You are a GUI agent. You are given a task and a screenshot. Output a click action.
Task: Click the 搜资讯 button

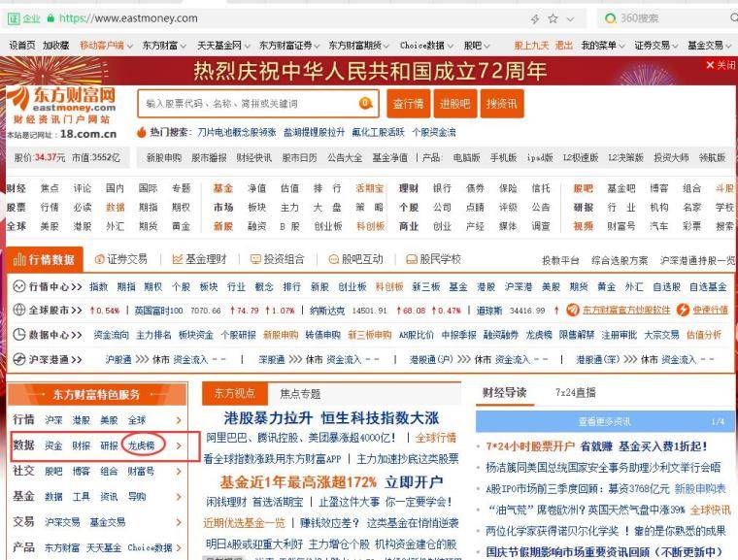[502, 104]
